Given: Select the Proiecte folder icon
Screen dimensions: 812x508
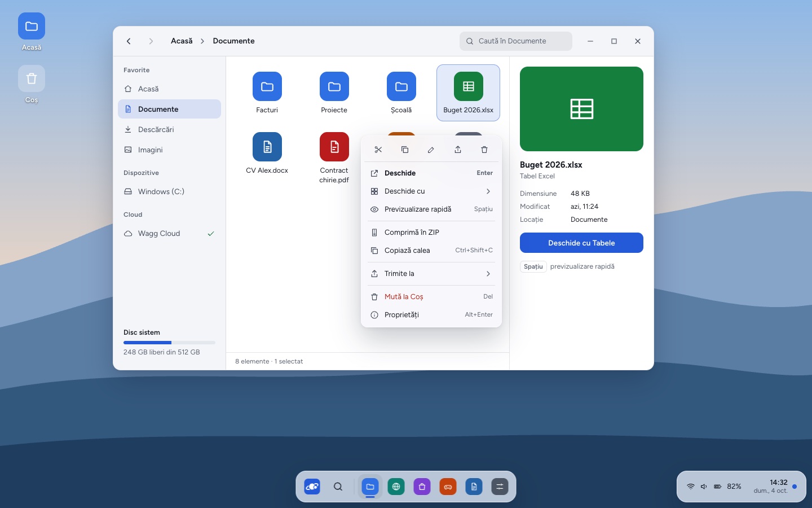Looking at the screenshot, I should point(334,86).
